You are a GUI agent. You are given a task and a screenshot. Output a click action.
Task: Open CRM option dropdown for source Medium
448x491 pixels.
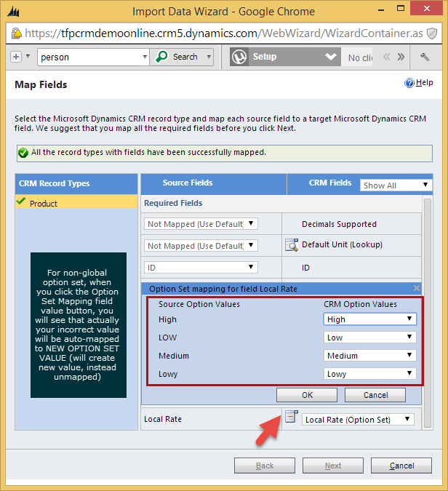[369, 356]
